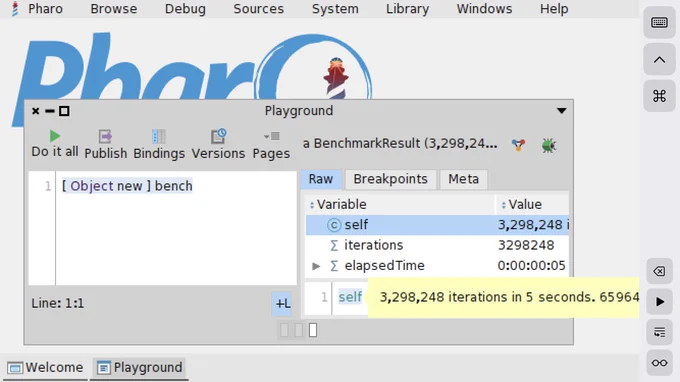Maximize the Playground window
Viewport: 680px width, 382px height.
[x=64, y=111]
